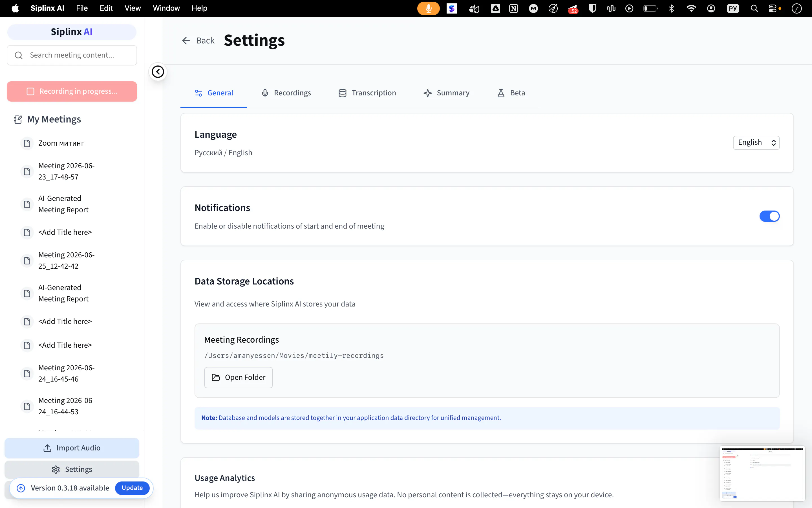Click Open Folder for Meeting Recordings
This screenshot has height=508, width=812.
(x=238, y=377)
